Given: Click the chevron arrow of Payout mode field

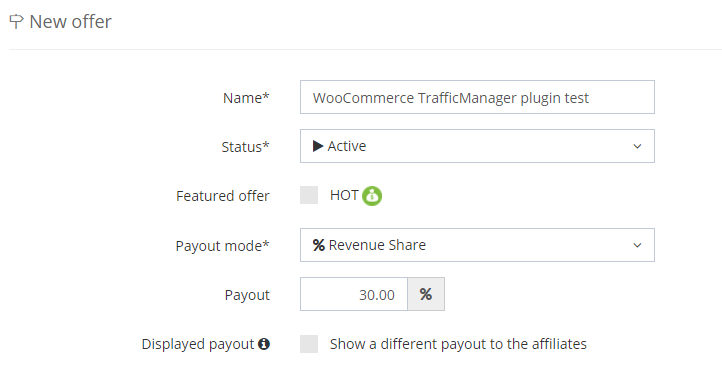Looking at the screenshot, I should 637,245.
